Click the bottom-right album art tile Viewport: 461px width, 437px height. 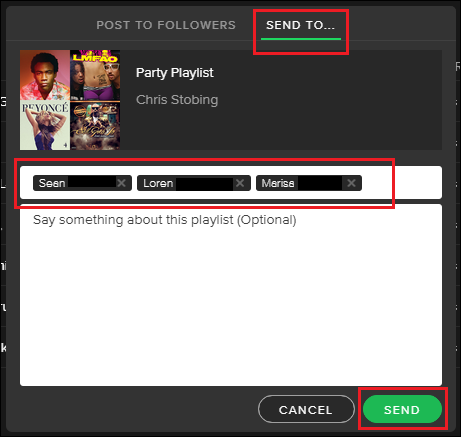(x=95, y=125)
